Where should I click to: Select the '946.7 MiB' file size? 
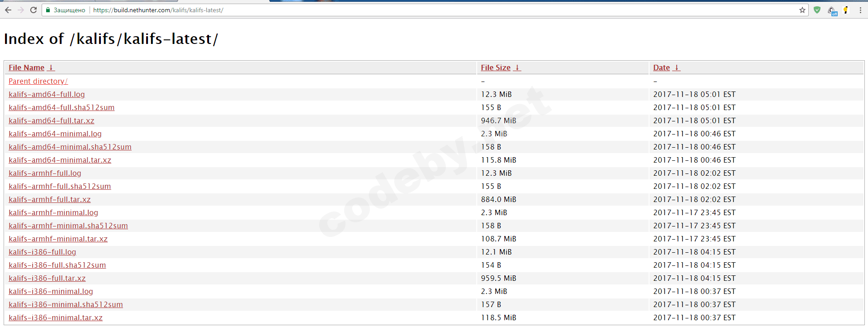tap(498, 120)
